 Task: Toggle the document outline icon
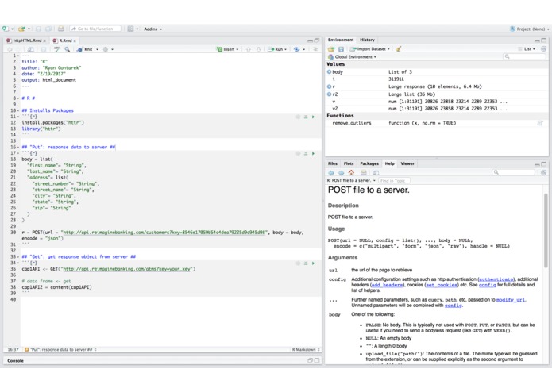pyautogui.click(x=315, y=49)
